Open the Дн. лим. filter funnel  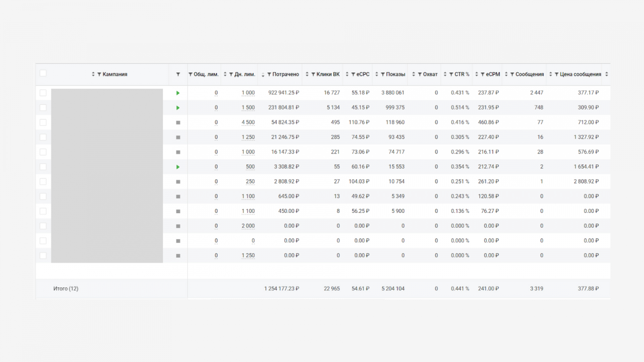[x=231, y=74]
